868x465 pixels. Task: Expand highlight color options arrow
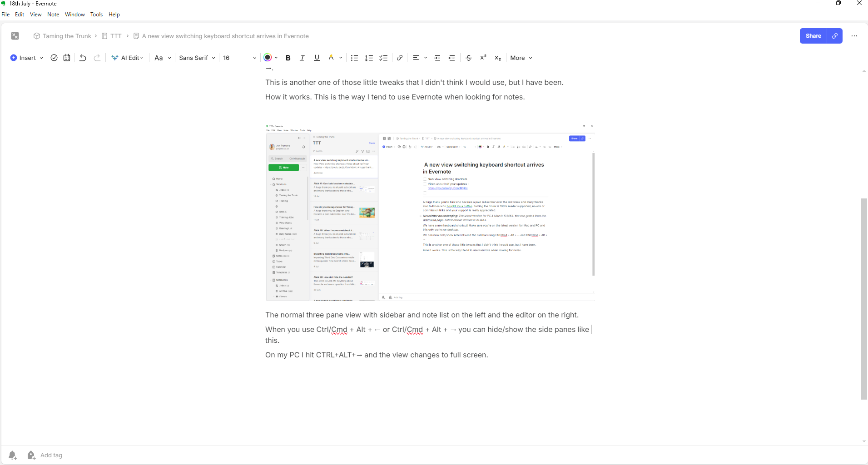click(x=341, y=58)
